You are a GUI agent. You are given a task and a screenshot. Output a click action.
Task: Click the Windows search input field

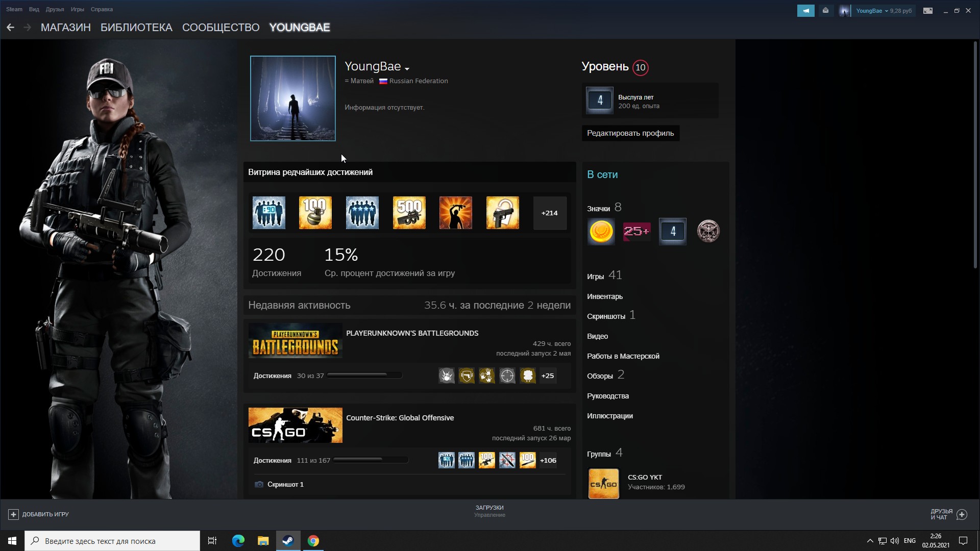[112, 541]
